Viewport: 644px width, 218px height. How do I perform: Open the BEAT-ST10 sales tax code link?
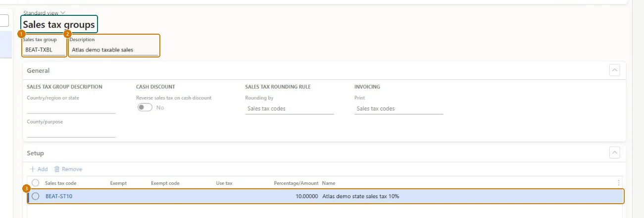coord(59,196)
